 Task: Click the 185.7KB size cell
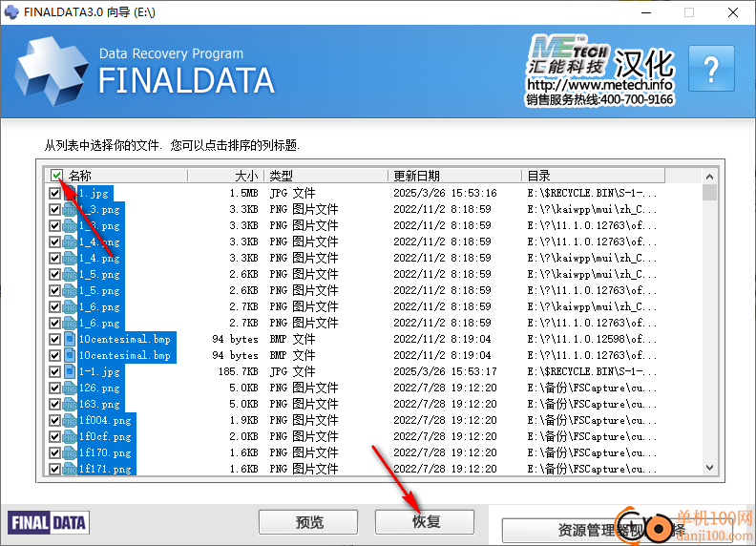(239, 372)
